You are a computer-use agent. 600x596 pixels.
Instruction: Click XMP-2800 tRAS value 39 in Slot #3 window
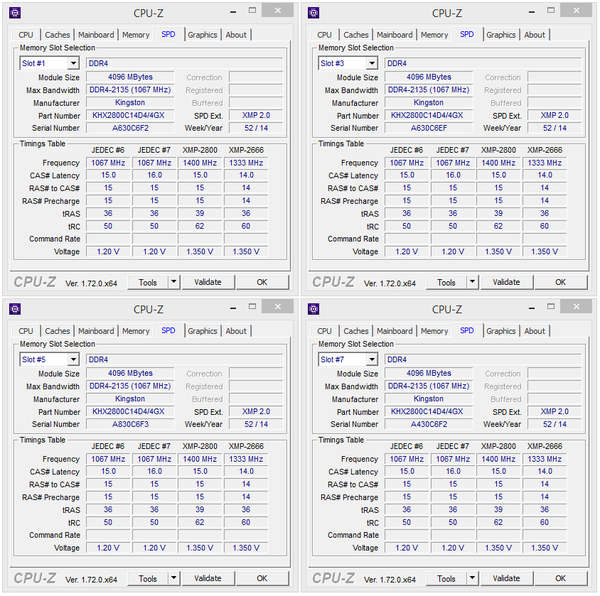click(498, 213)
